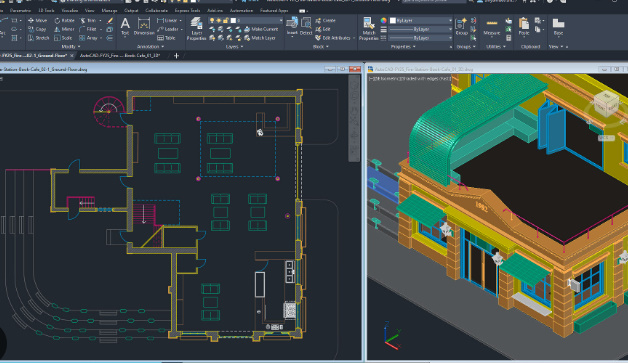The width and height of the screenshot is (628, 363).
Task: Click the Paste clipboard tool
Action: point(524,26)
